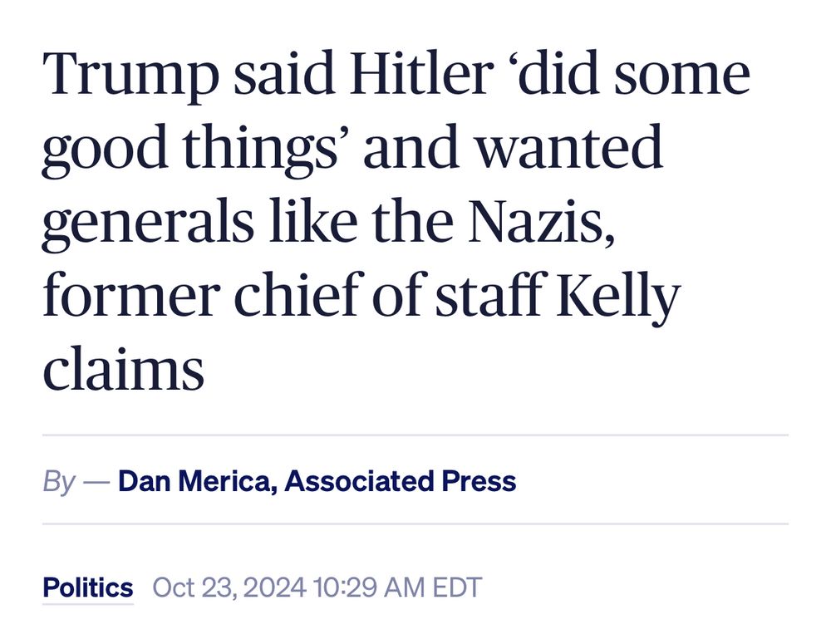The height and width of the screenshot is (644, 831).
Task: Click the divider line below the byline
Action: (x=415, y=524)
